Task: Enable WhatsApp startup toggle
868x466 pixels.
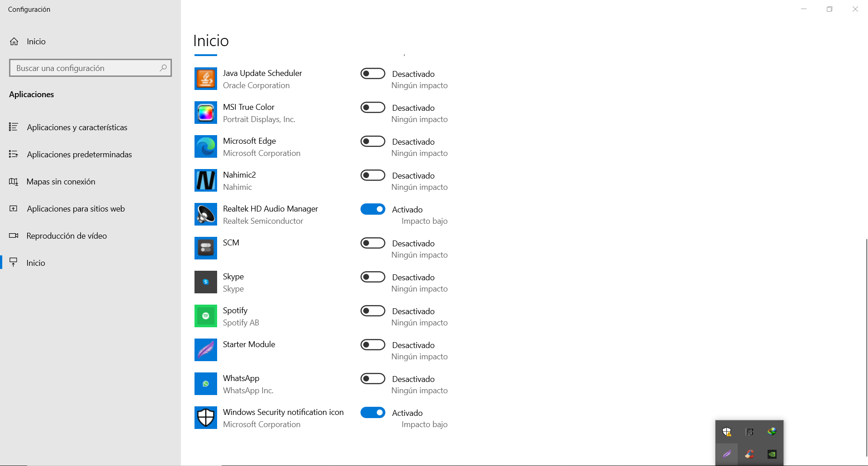Action: [x=373, y=378]
